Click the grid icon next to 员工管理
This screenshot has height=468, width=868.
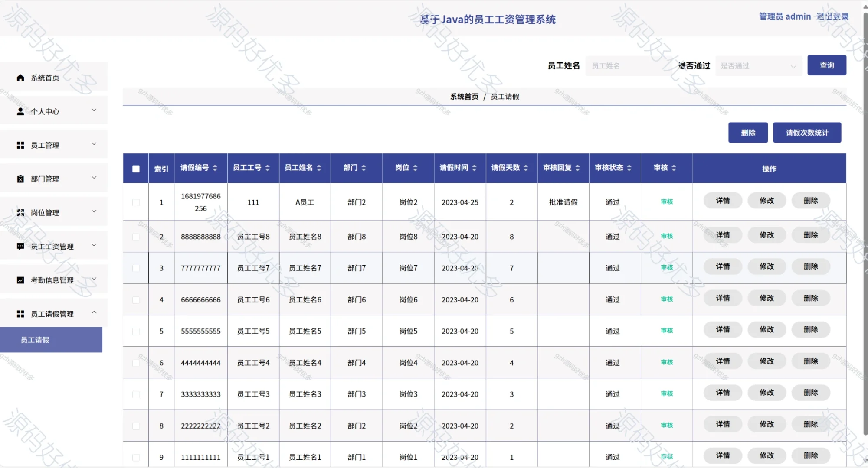(20, 145)
